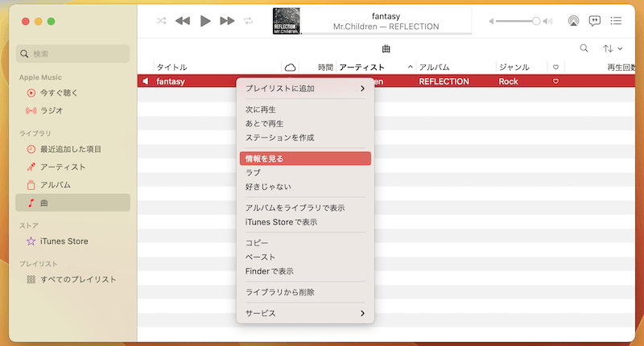
Task: Click the heart column header
Action: tap(555, 67)
